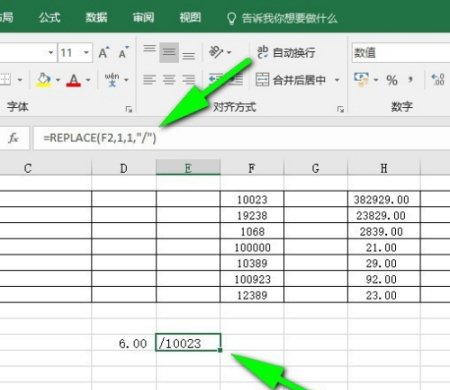Image resolution: width=450 pixels, height=390 pixels.
Task: Click the text orientation icon
Action: (216, 52)
